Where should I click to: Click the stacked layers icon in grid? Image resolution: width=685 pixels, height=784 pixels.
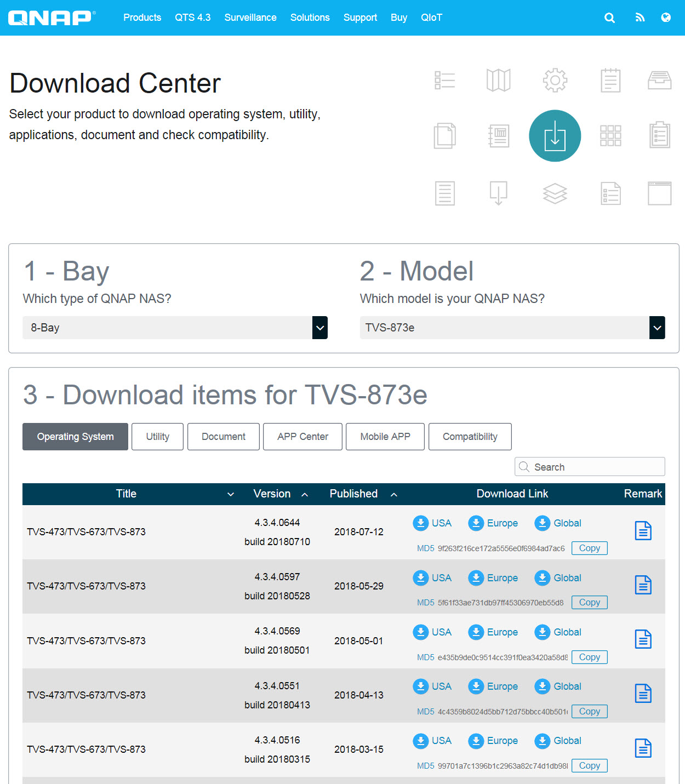555,193
